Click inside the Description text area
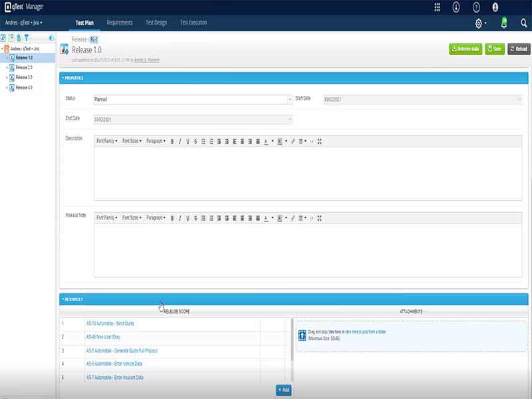 pyautogui.click(x=308, y=174)
